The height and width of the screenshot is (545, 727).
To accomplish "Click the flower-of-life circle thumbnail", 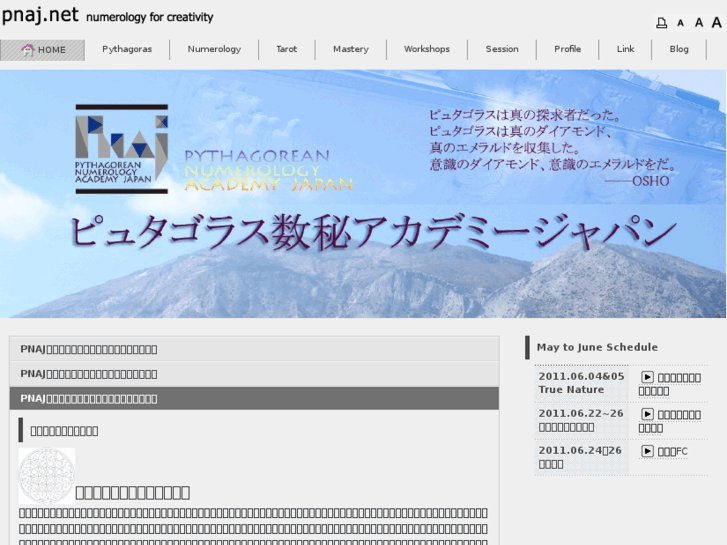I will [x=46, y=475].
